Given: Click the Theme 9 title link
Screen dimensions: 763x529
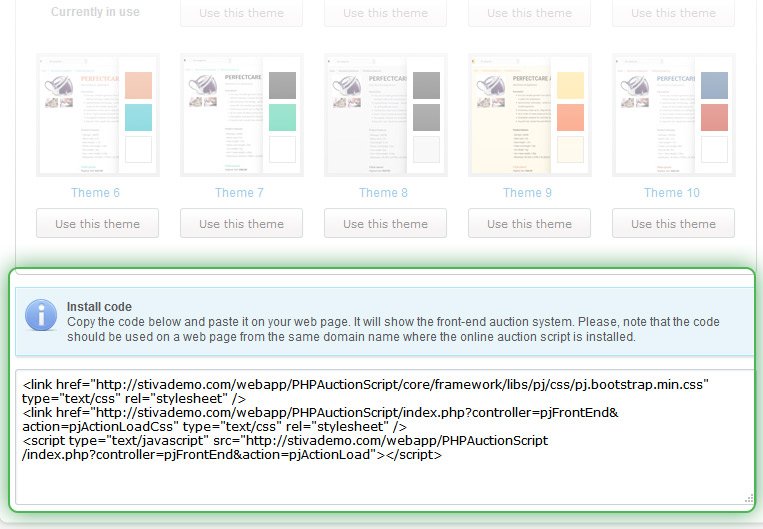Looking at the screenshot, I should click(x=527, y=193).
